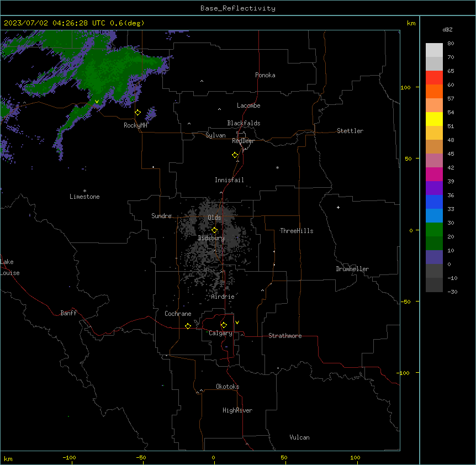Click the Calgary label

[x=220, y=333]
